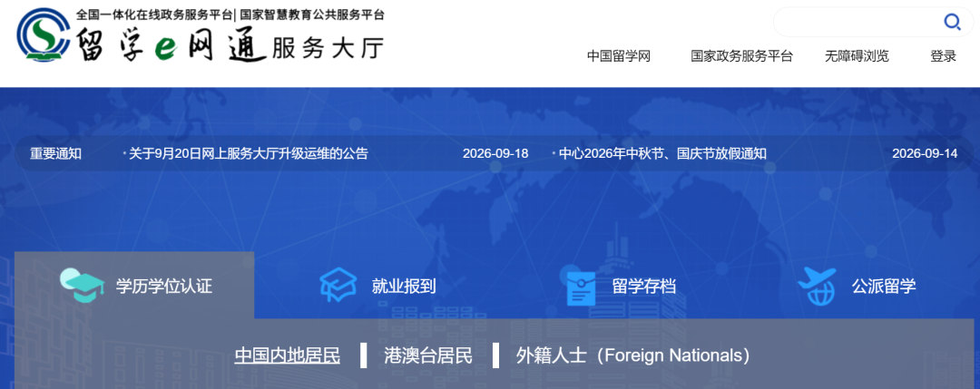
Task: Open the 国家政务服务平台 link
Action: [741, 56]
